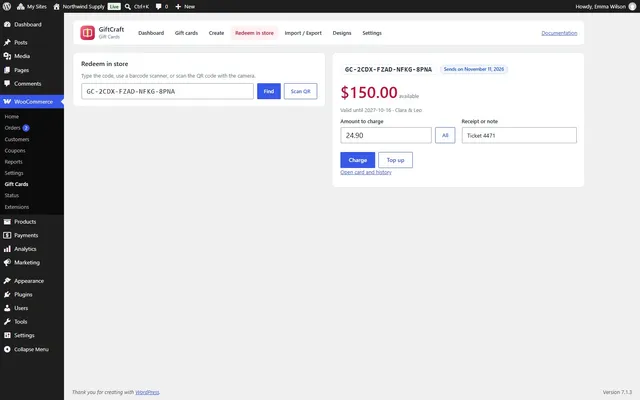The height and width of the screenshot is (400, 640).
Task: Click the All amount button
Action: point(445,136)
